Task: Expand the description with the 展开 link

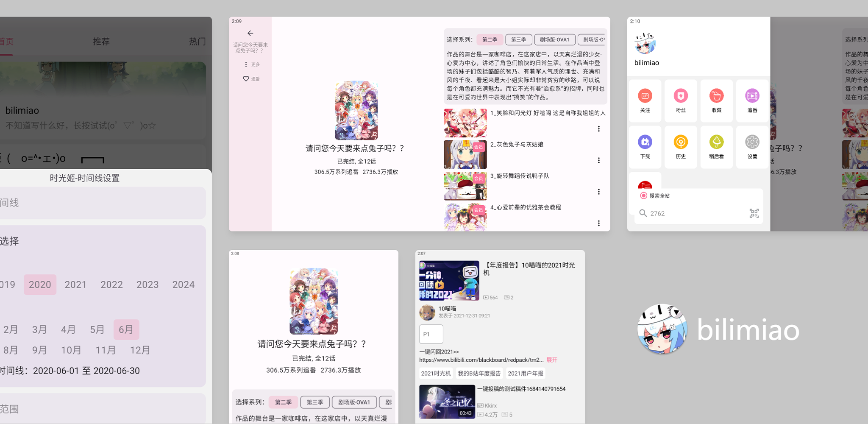Action: tap(551, 360)
